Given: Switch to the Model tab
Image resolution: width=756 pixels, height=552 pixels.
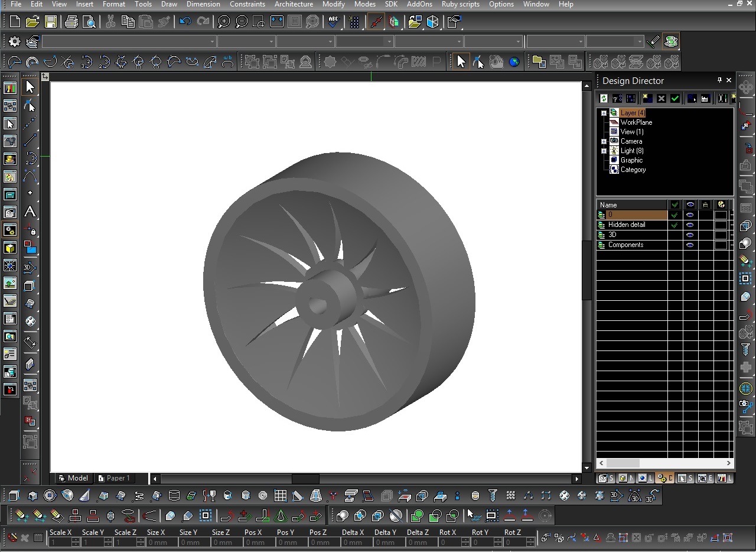Looking at the screenshot, I should coord(74,478).
